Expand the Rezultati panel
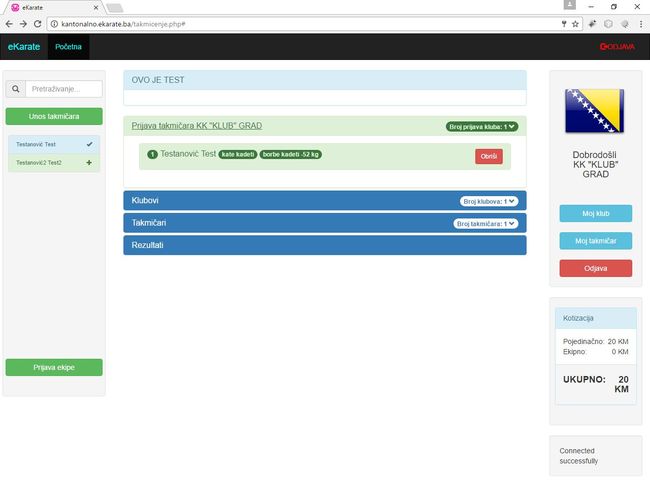This screenshot has width=650, height=500. coord(324,245)
